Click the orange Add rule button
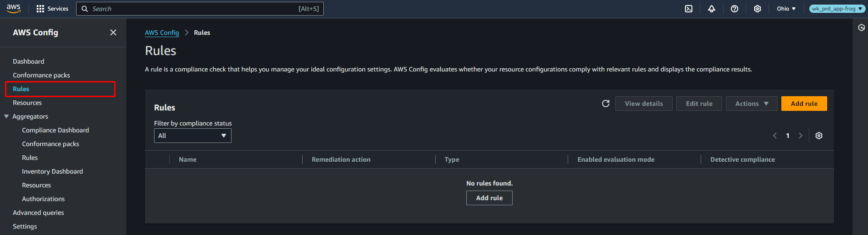Image resolution: width=868 pixels, height=235 pixels. (x=804, y=104)
